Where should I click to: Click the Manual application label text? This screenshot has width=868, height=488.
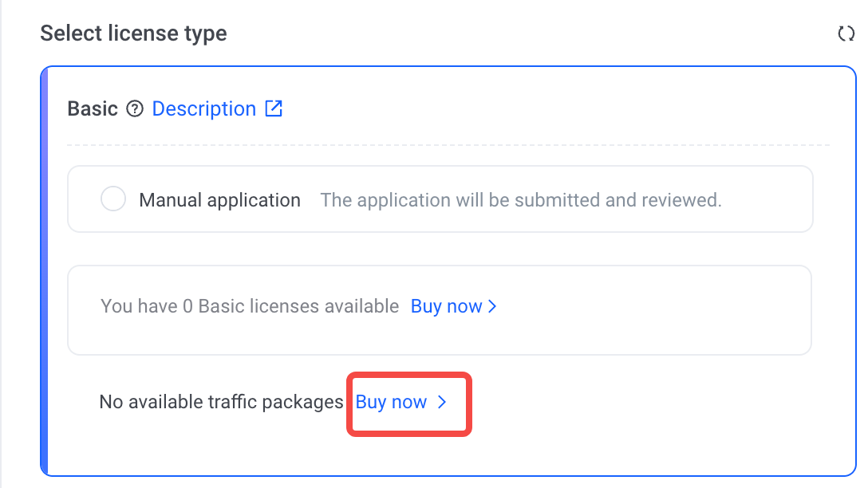(x=219, y=200)
